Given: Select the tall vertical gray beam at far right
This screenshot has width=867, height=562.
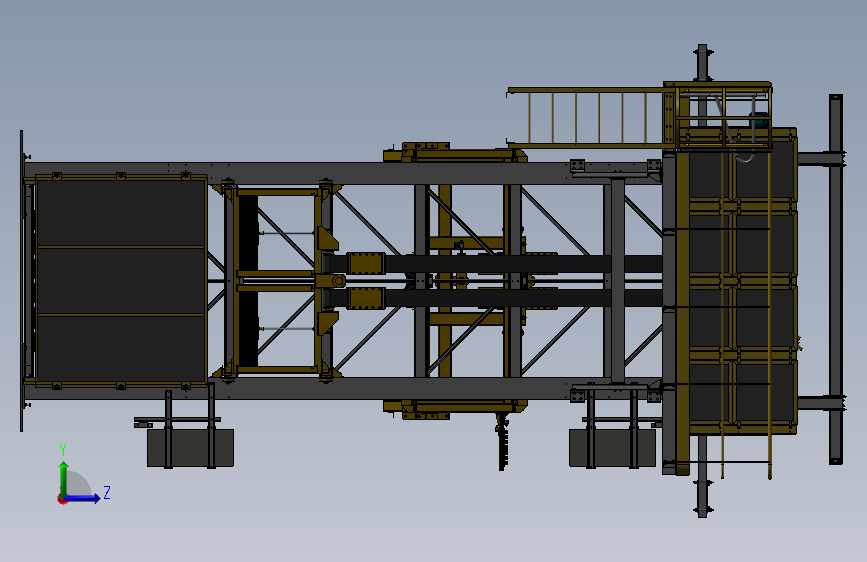Looking at the screenshot, I should (835, 279).
